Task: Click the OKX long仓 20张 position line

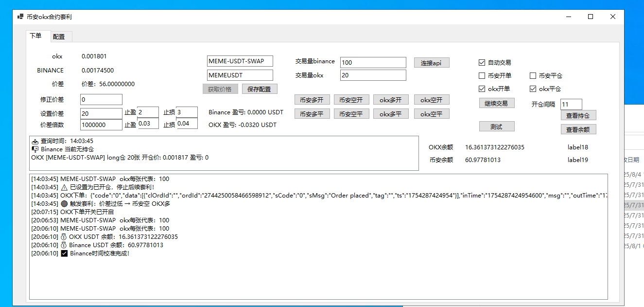Action: pos(120,158)
